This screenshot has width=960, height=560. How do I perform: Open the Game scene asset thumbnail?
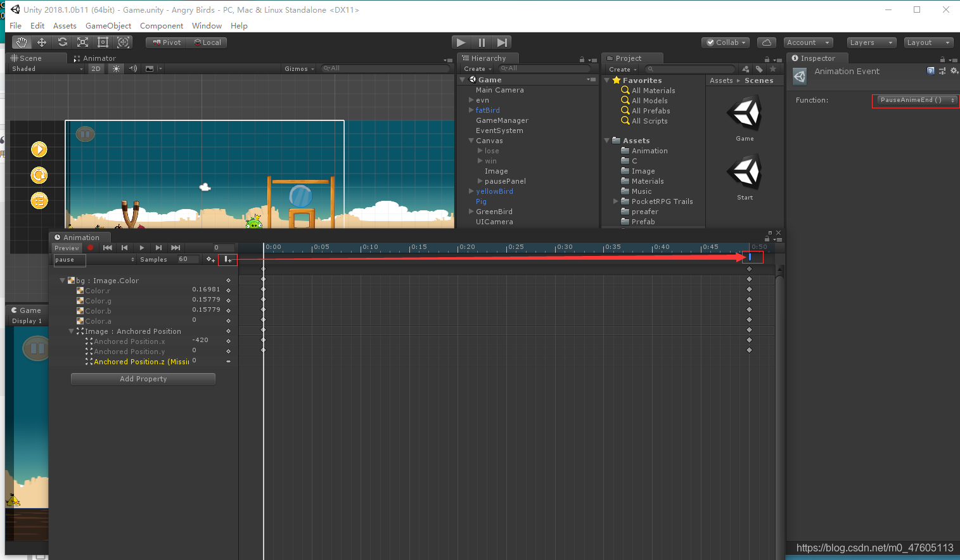(x=745, y=114)
